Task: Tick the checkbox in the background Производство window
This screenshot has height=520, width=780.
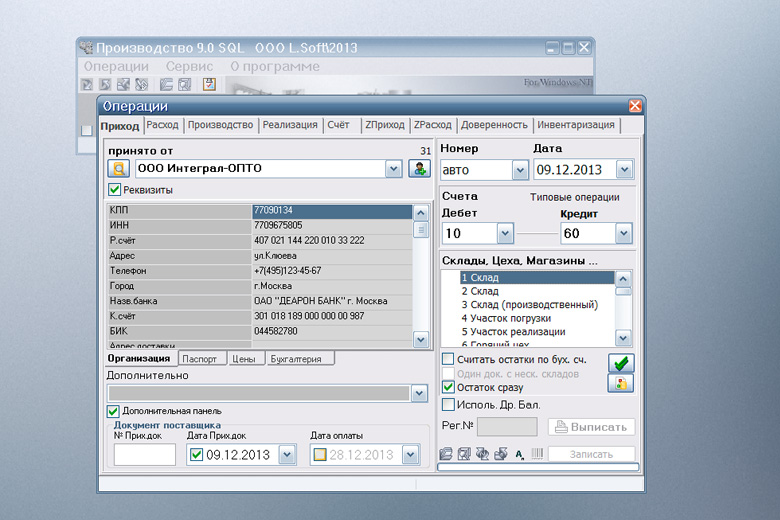Action: pos(87,130)
